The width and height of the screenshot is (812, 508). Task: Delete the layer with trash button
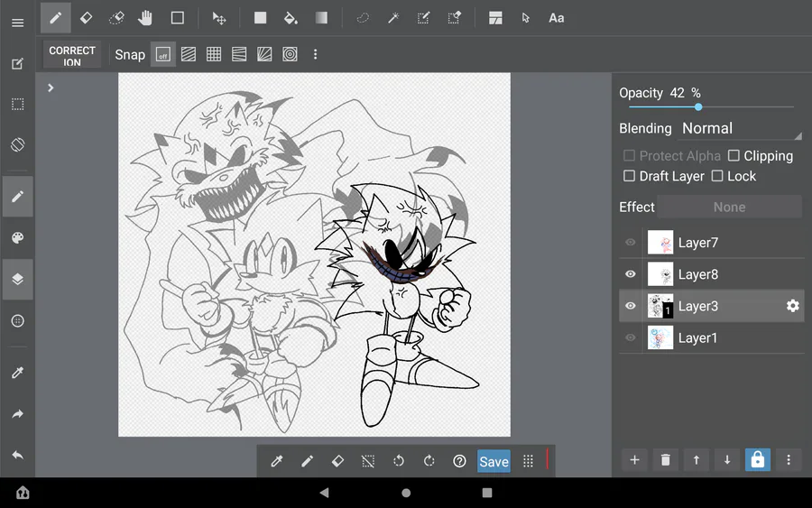(666, 460)
